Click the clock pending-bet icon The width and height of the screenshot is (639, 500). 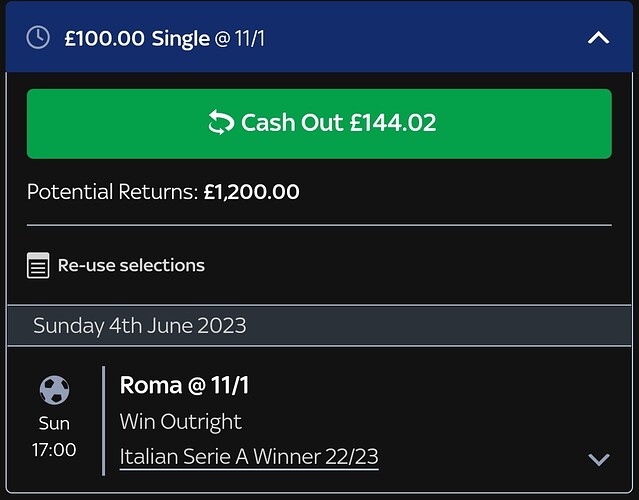[38, 38]
